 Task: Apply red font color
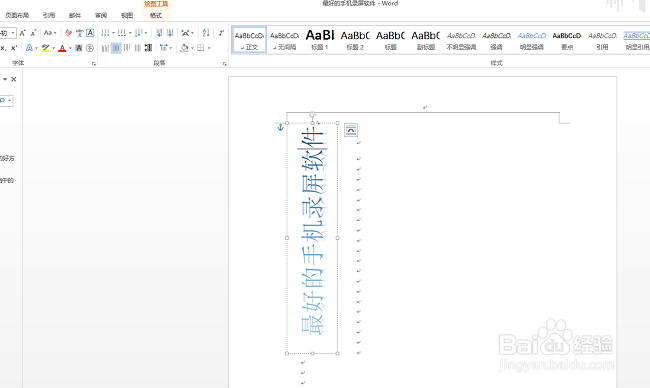[62, 48]
